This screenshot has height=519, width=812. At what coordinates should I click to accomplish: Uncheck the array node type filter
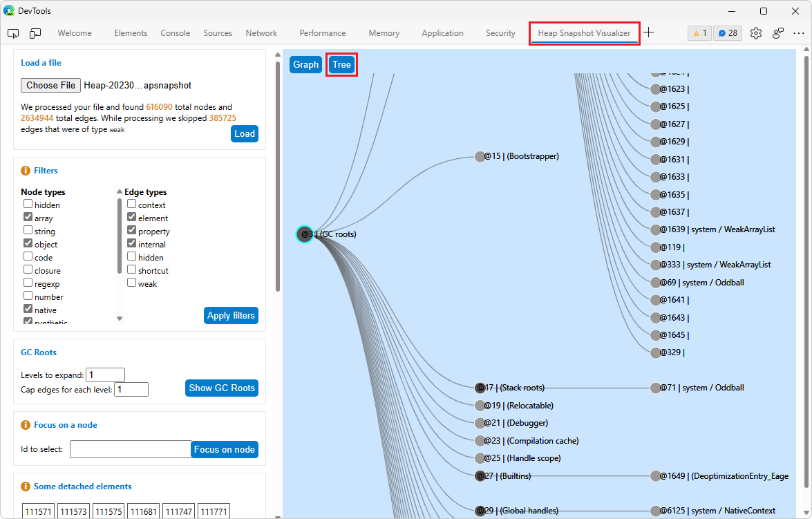coord(27,217)
